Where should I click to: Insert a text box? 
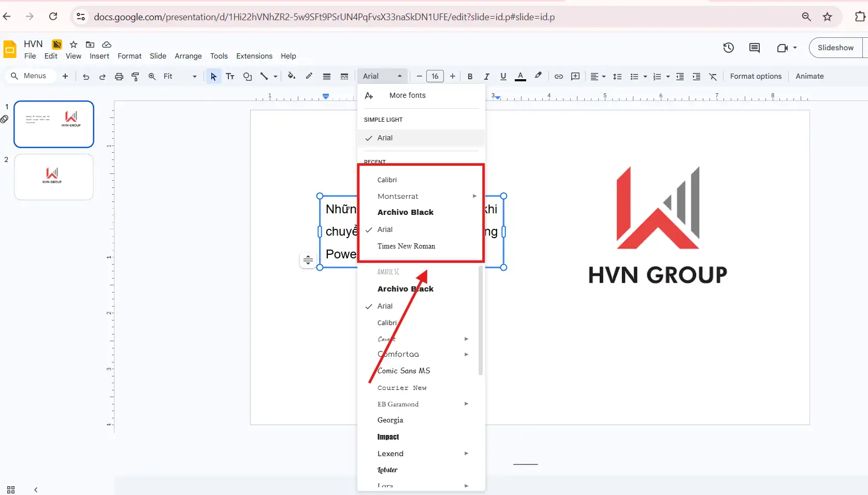[x=230, y=76]
